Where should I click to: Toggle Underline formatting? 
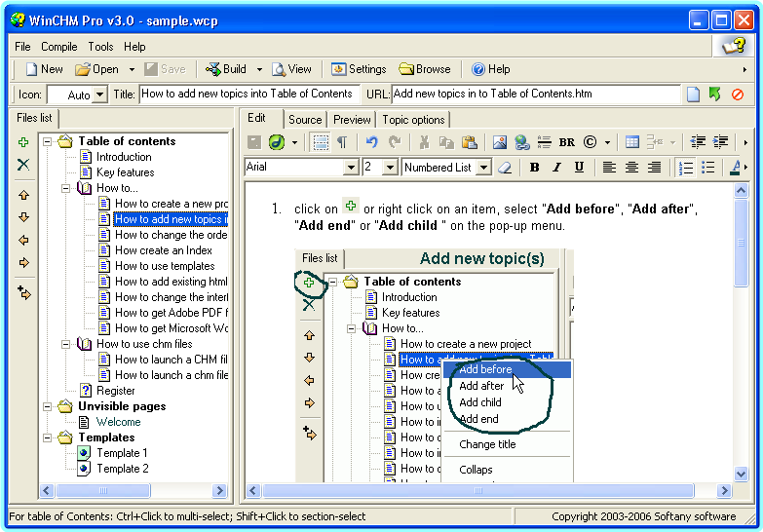click(x=579, y=168)
